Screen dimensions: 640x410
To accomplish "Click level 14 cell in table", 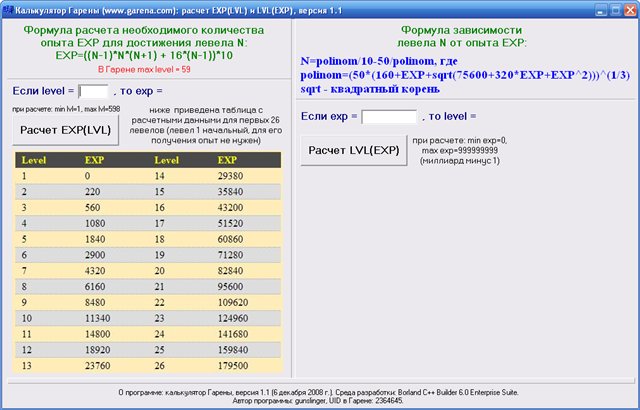I will [160, 176].
